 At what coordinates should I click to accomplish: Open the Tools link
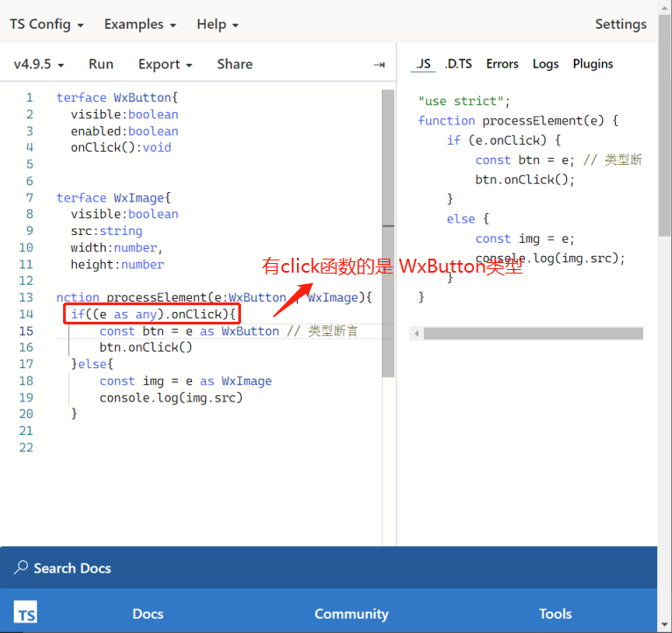click(555, 614)
